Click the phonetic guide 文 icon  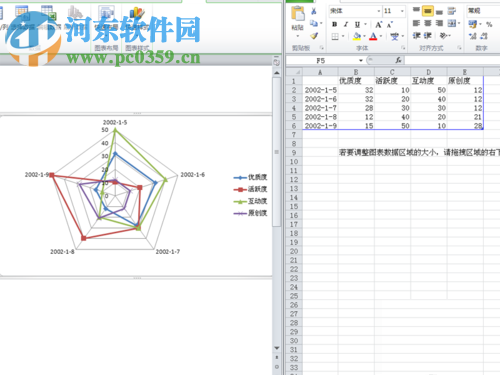pyautogui.click(x=395, y=36)
